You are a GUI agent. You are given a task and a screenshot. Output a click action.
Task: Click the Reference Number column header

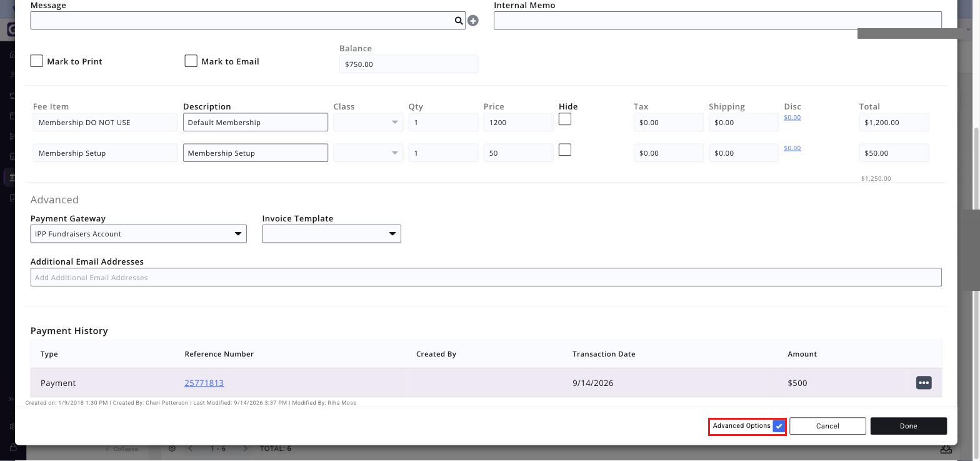pyautogui.click(x=219, y=354)
